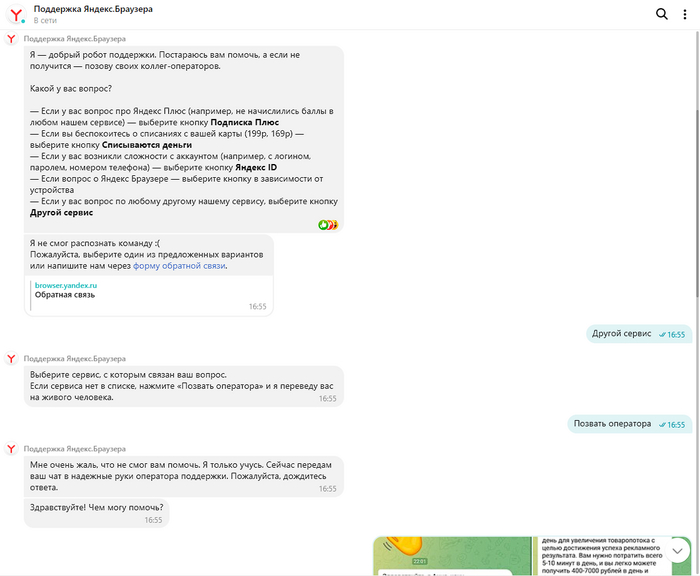Click the bot avatar beside 'Мне очень жаль' message

tap(11, 450)
